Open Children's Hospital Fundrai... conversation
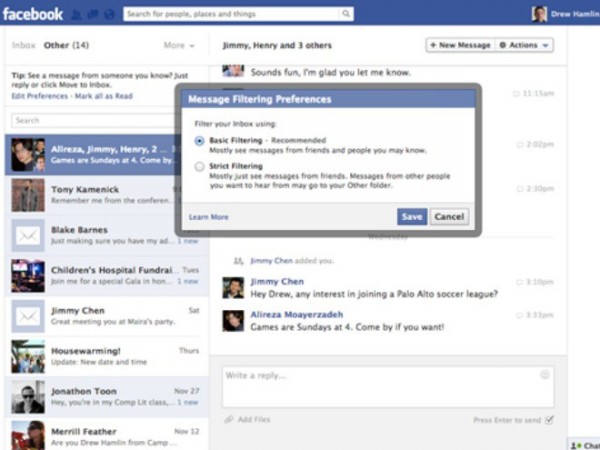The image size is (600, 450). pyautogui.click(x=107, y=276)
